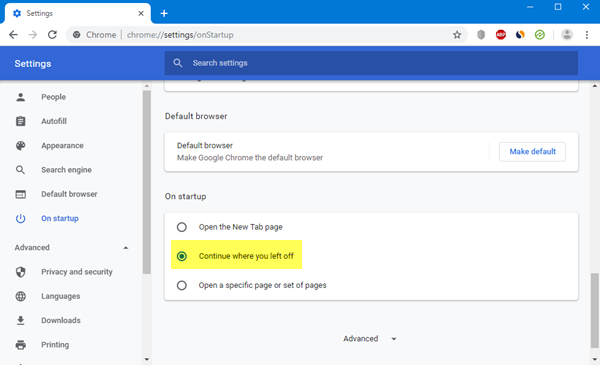The height and width of the screenshot is (365, 600).
Task: Click the gray shield extension icon
Action: [x=481, y=35]
